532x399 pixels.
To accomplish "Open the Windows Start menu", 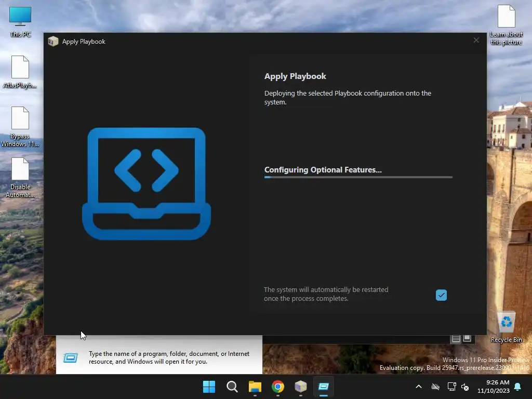I will (x=209, y=387).
